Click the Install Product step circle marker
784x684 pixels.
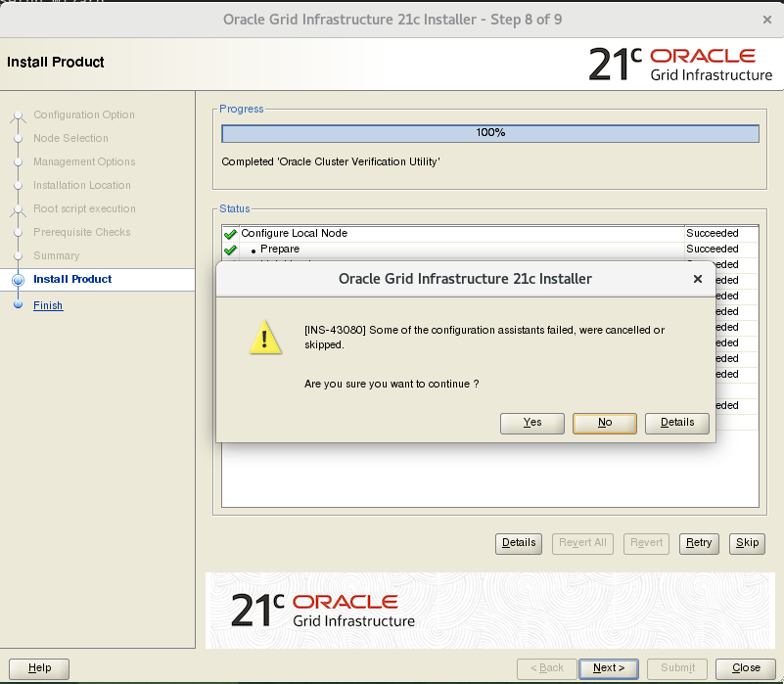pos(18,280)
